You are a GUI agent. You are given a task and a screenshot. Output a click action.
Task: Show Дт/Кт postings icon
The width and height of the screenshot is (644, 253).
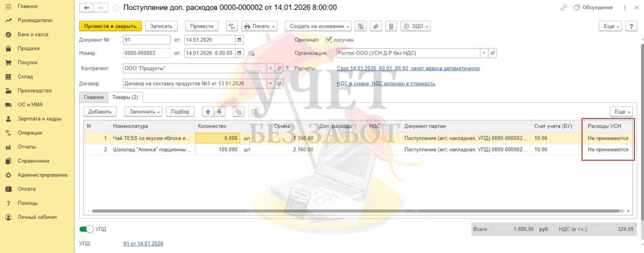coord(232,26)
